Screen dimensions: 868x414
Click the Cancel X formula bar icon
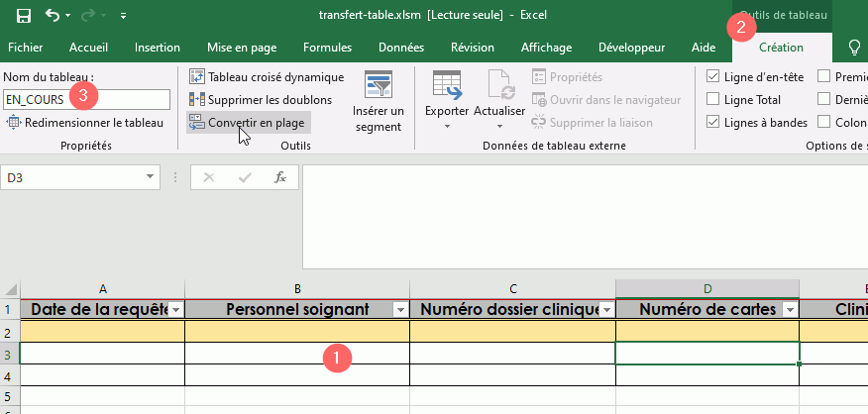[x=209, y=177]
